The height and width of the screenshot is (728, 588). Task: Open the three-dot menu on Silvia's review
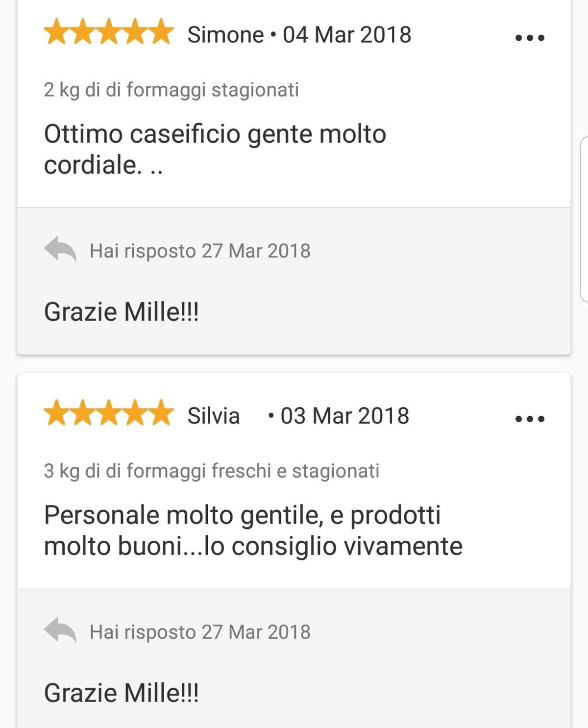pos(530,419)
